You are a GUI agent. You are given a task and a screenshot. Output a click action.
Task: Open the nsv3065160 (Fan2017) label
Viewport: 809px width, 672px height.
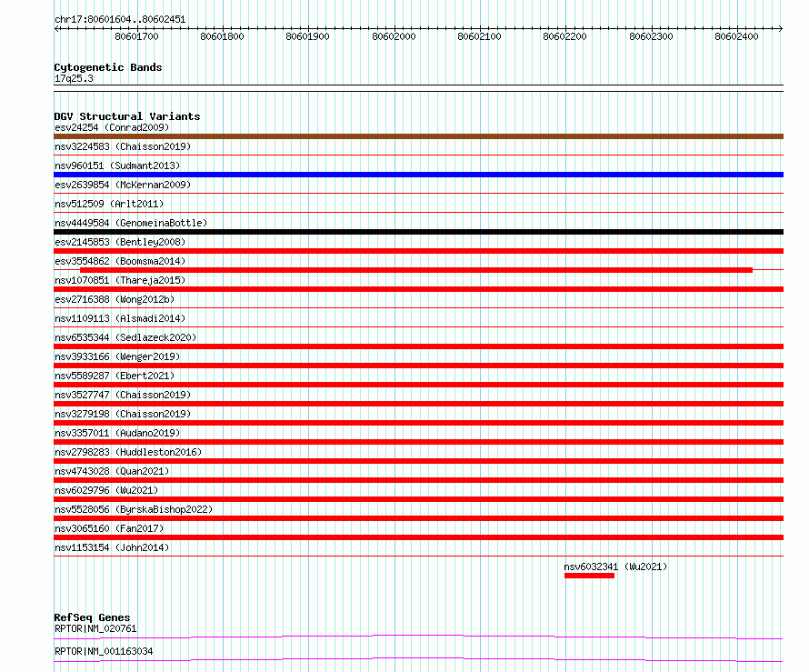coord(109,528)
